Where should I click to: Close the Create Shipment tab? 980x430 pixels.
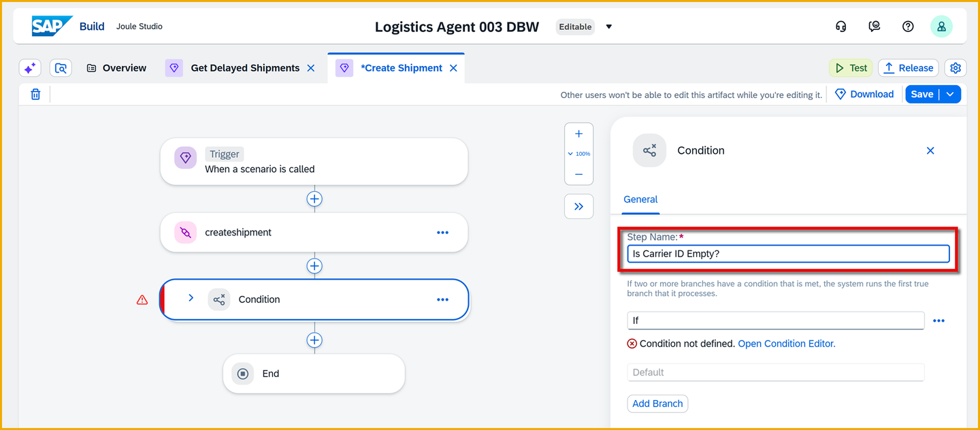coord(453,68)
